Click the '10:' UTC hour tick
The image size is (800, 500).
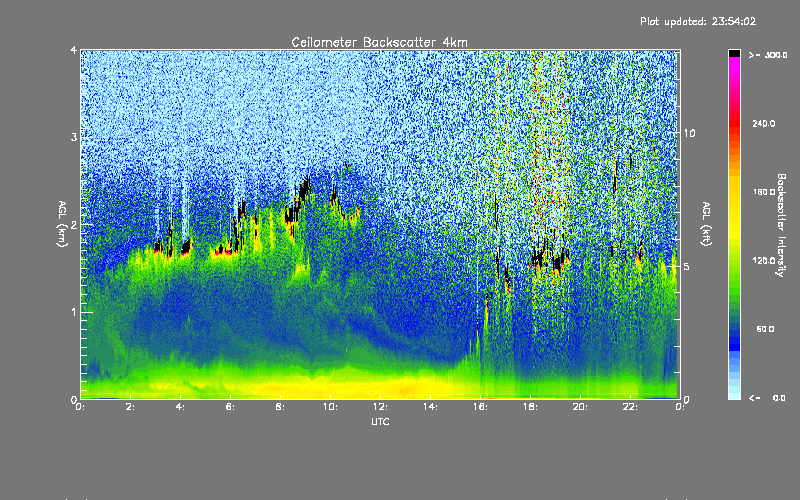(331, 407)
